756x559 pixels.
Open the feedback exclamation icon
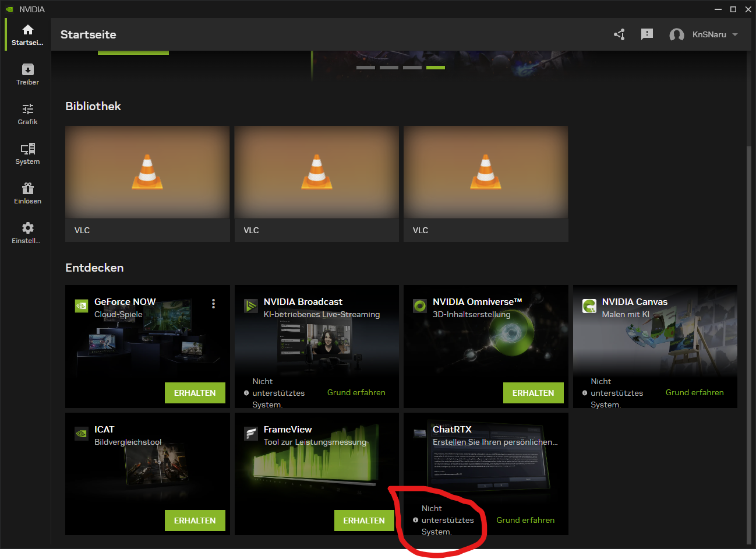coord(647,34)
